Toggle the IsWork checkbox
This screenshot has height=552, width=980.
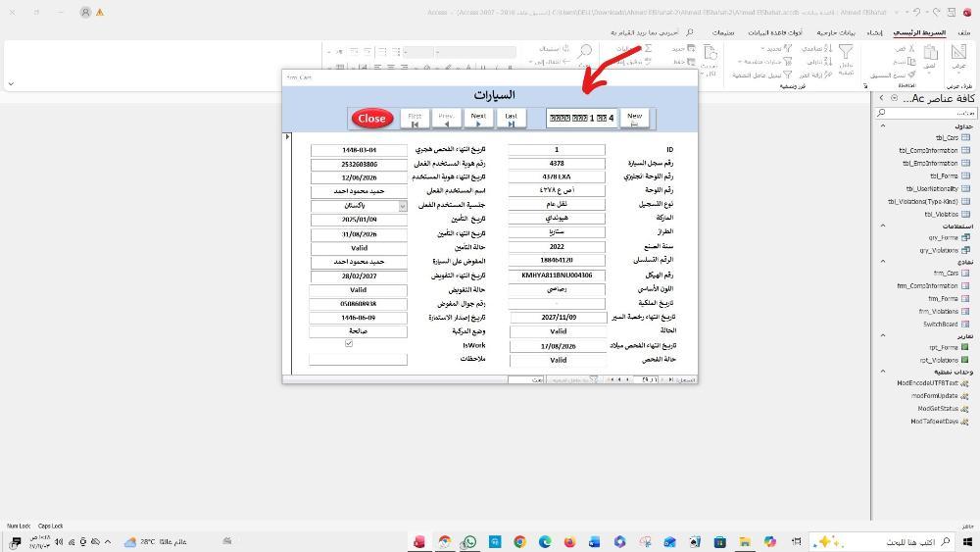tap(349, 344)
